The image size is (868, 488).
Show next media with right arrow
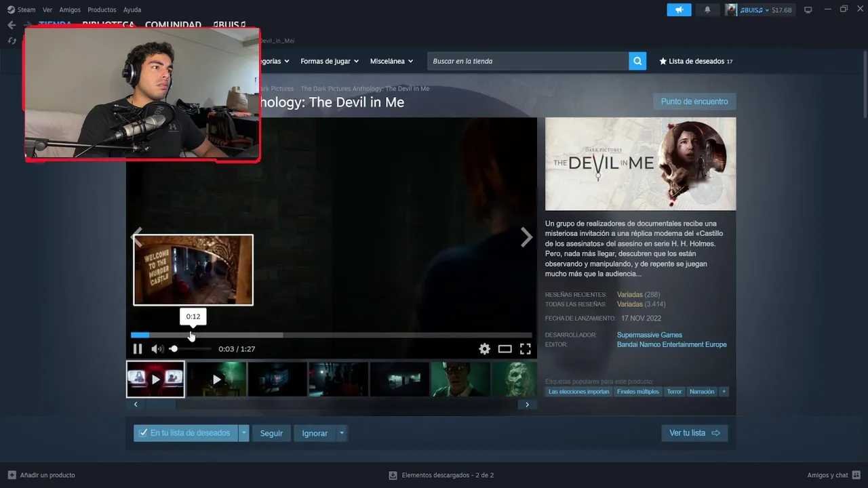[x=526, y=237]
